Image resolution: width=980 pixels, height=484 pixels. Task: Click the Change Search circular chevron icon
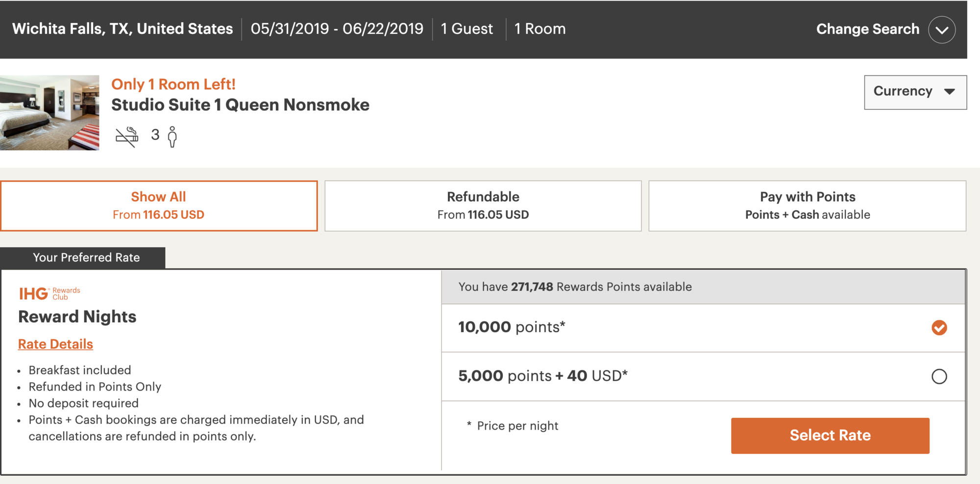coord(941,30)
